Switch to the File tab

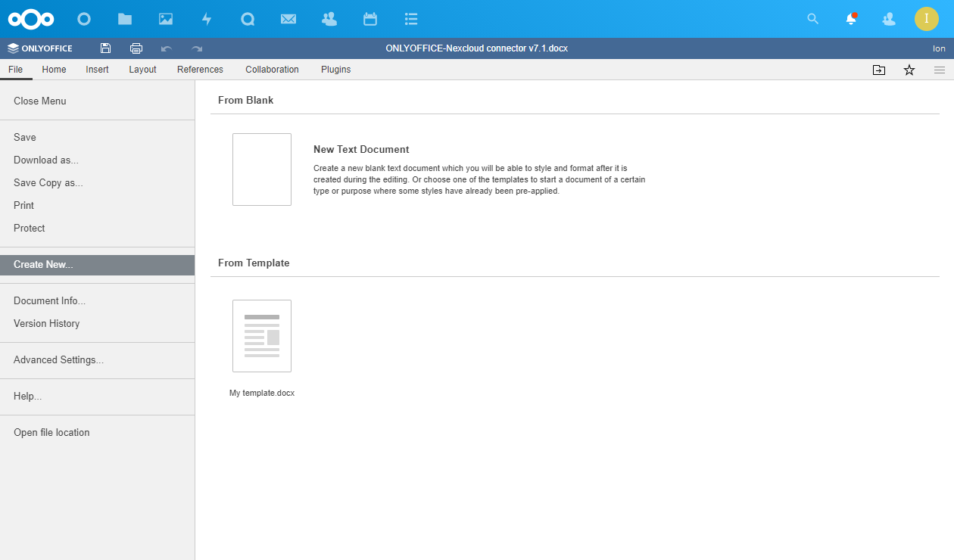[16, 70]
